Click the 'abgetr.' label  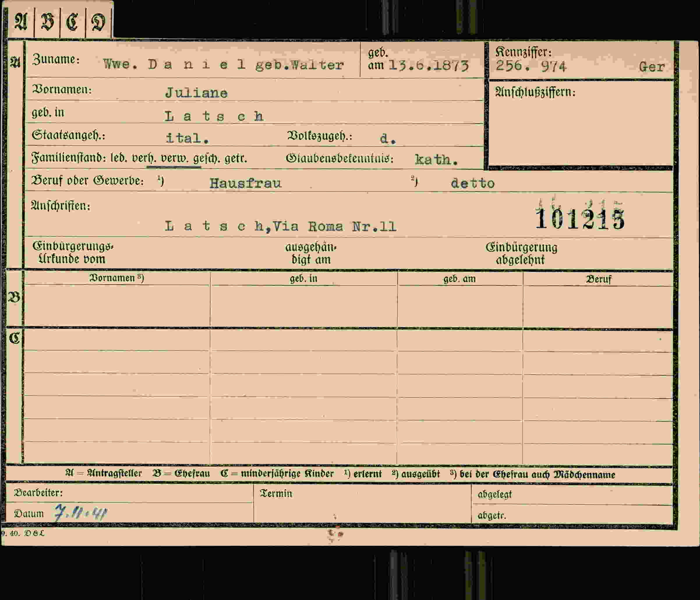click(492, 515)
